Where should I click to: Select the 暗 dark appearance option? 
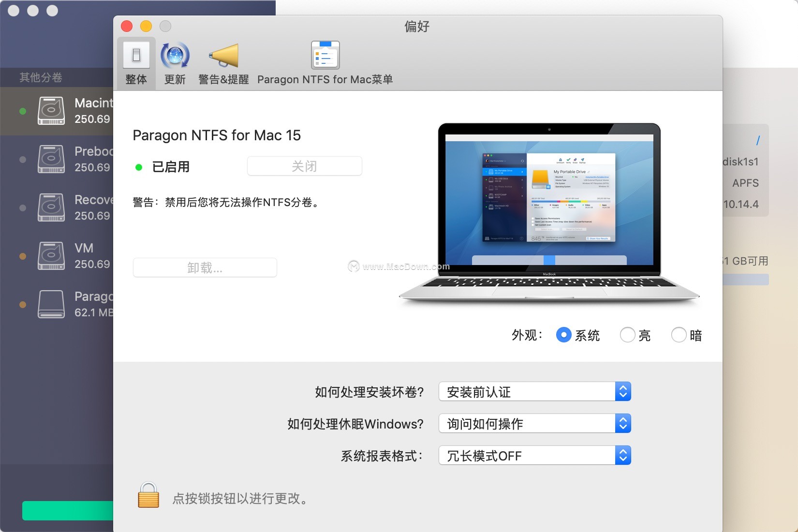679,335
